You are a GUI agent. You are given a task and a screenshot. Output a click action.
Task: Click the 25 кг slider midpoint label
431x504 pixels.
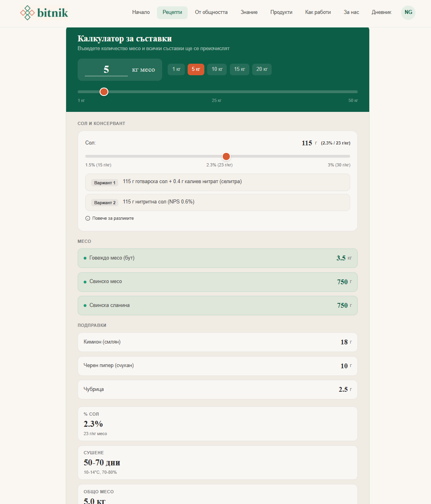[217, 100]
